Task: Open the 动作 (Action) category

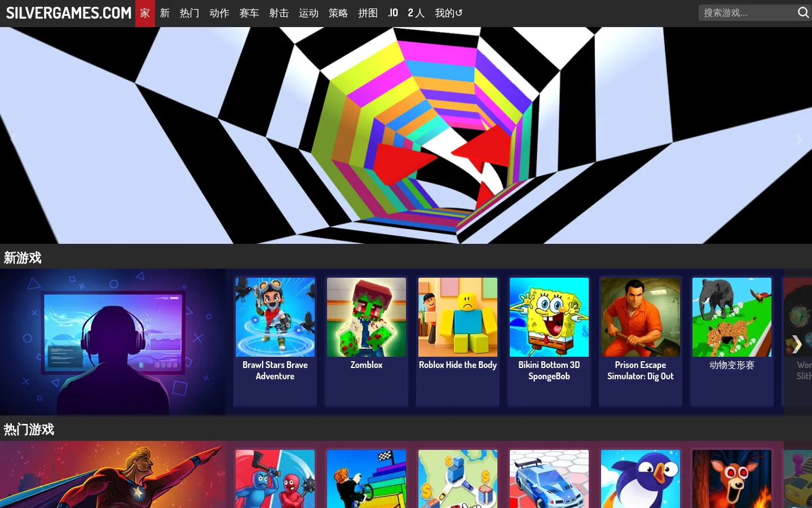Action: (x=219, y=13)
